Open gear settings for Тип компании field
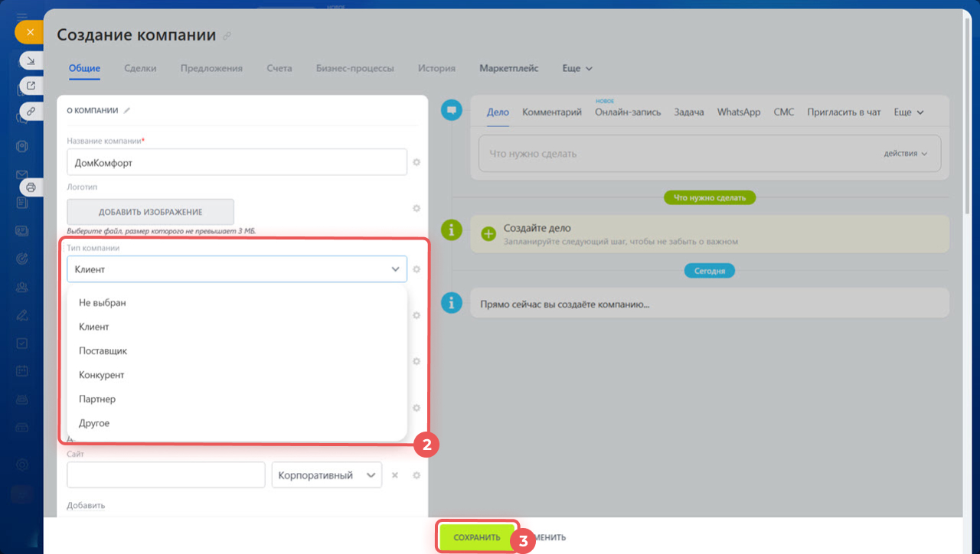Viewport: 980px width, 554px height. pos(416,269)
